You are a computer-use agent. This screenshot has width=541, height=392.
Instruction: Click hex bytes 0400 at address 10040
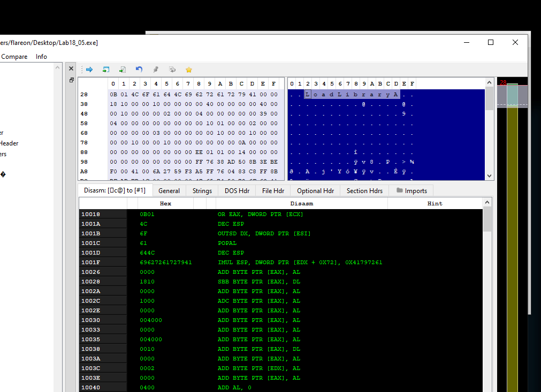coord(147,388)
